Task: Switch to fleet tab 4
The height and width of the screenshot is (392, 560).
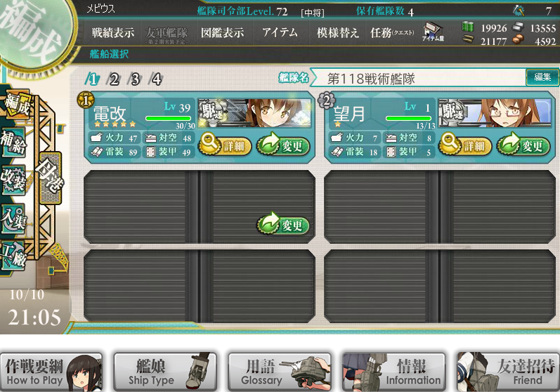Action: [x=157, y=79]
